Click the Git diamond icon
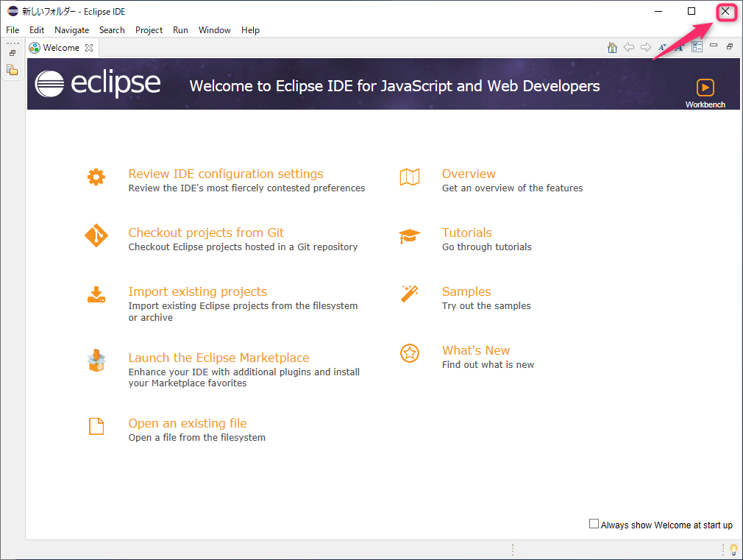Screen dimensions: 743x560 click(96, 235)
